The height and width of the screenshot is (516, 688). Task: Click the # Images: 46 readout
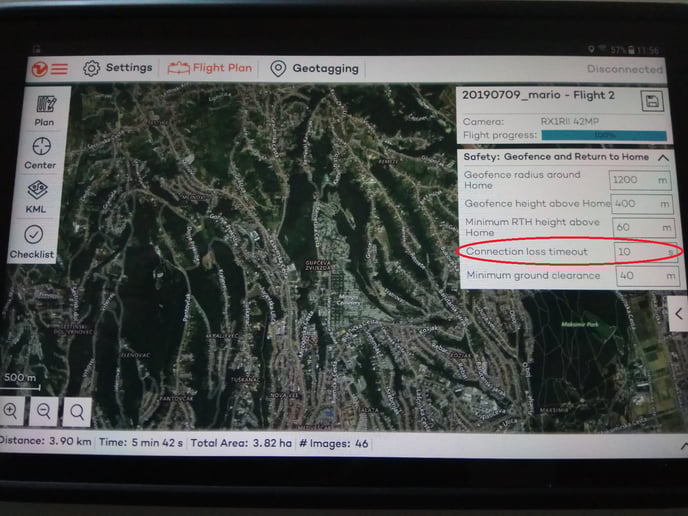333,444
